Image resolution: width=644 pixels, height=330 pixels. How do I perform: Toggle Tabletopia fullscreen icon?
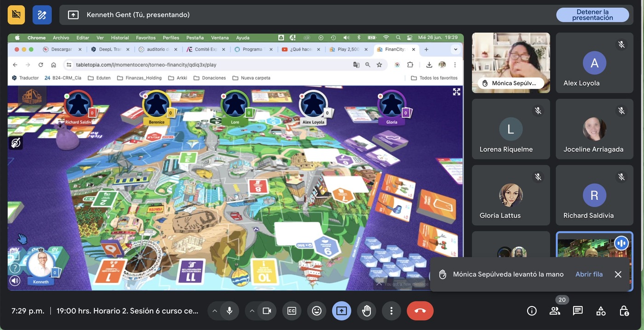tap(456, 92)
